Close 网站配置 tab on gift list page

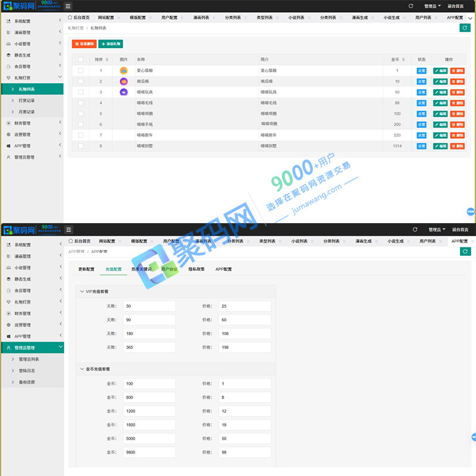[x=118, y=18]
